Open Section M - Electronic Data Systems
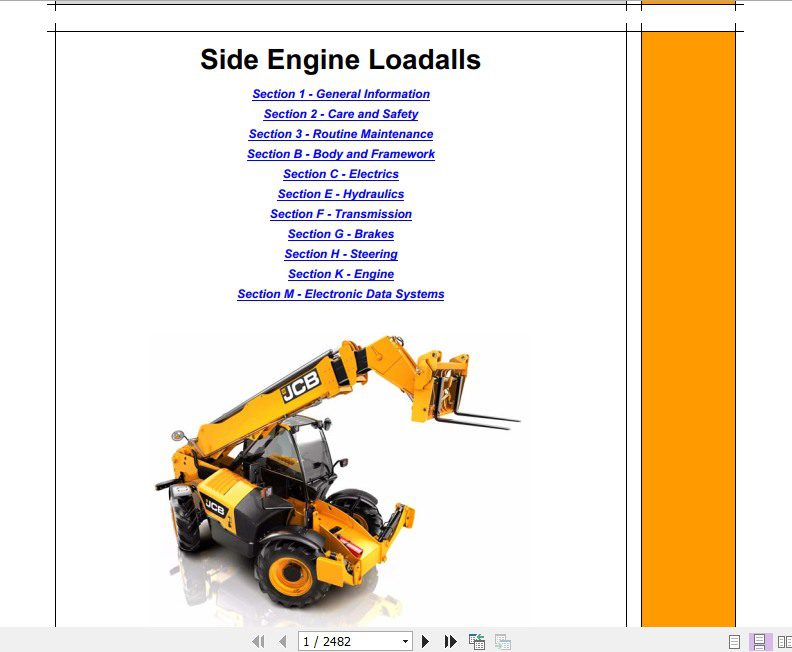The image size is (792, 652). click(341, 294)
